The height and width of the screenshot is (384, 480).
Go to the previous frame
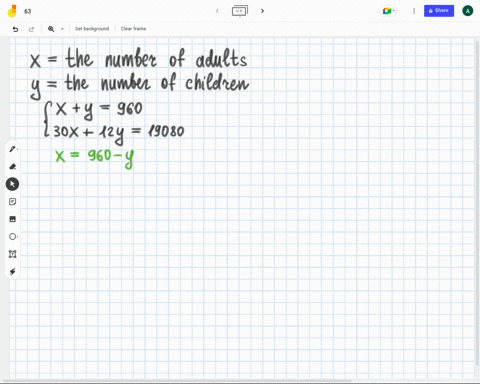pos(217,11)
